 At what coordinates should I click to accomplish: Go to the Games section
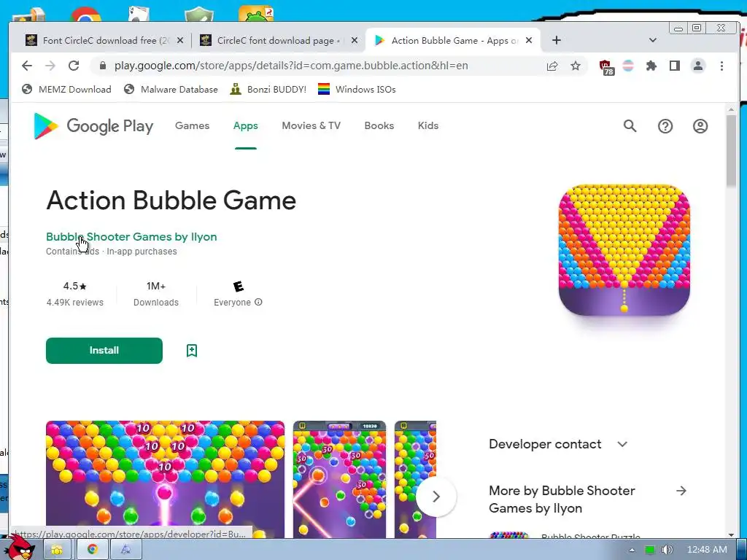[x=192, y=125]
